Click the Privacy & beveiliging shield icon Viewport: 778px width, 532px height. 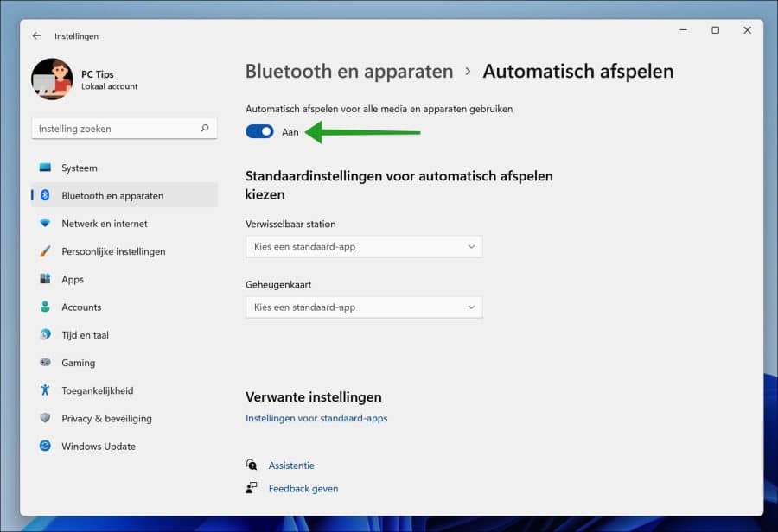pos(45,417)
